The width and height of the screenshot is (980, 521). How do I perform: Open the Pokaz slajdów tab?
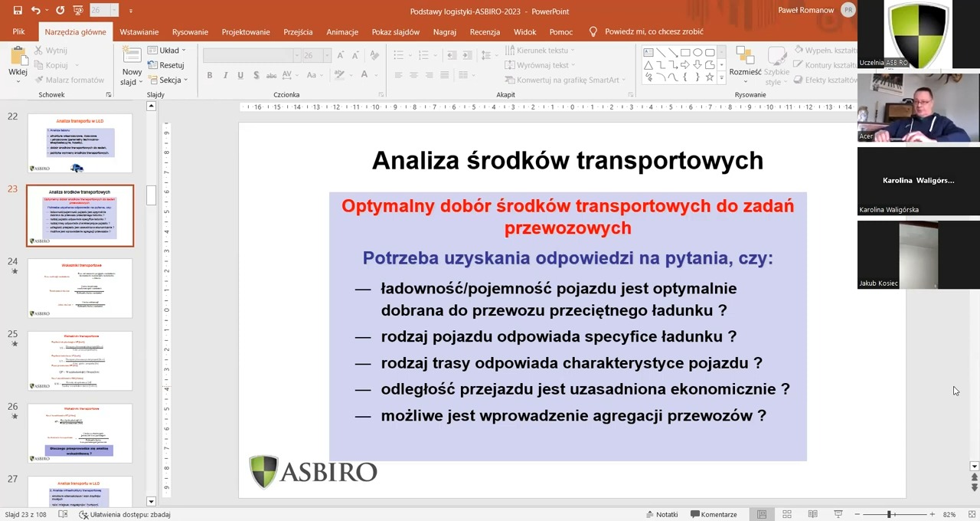pyautogui.click(x=396, y=32)
